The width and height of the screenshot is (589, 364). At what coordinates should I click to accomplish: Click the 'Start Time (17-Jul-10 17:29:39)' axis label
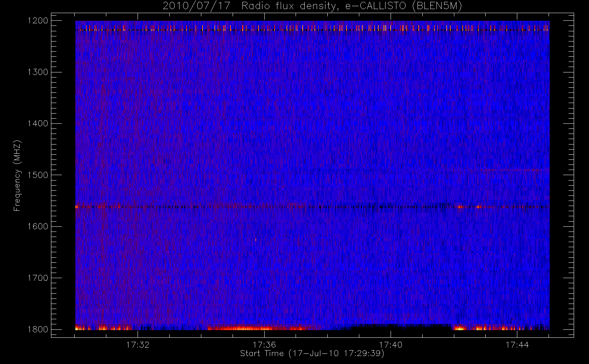(x=312, y=353)
